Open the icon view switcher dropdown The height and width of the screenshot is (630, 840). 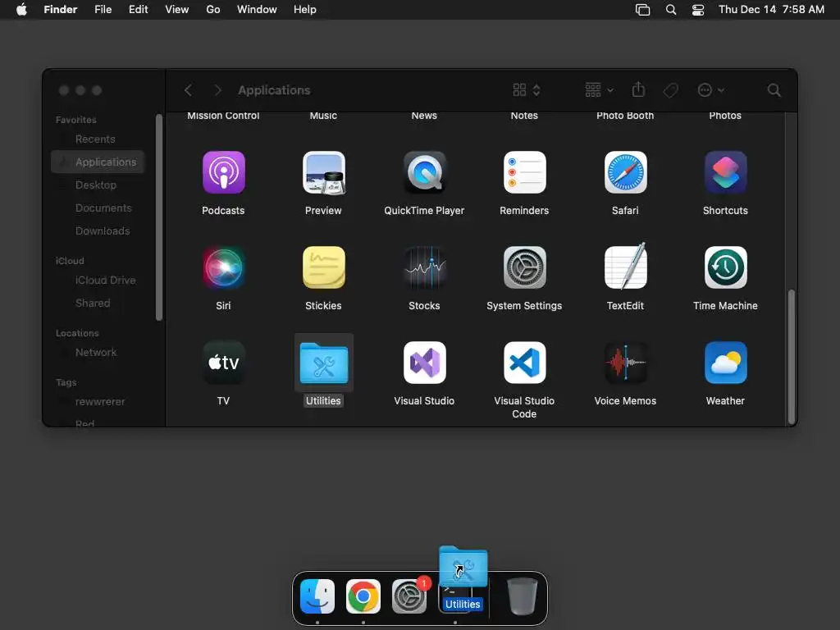[527, 90]
